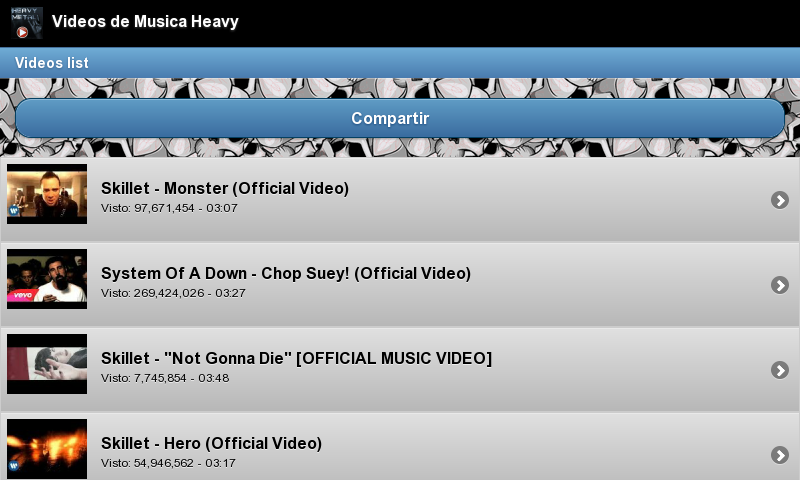The width and height of the screenshot is (800, 480).
Task: Click the Visto: 7,745,854 - 03:48 text
Action: 165,378
